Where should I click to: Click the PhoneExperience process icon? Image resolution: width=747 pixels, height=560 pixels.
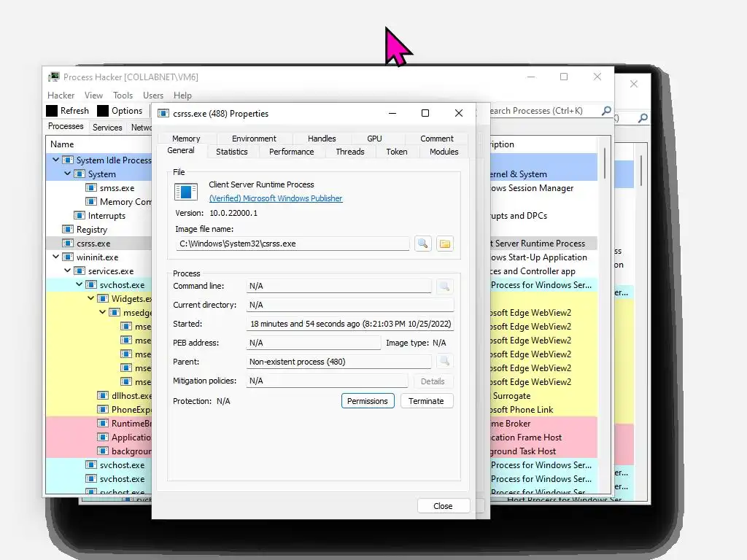coord(103,410)
